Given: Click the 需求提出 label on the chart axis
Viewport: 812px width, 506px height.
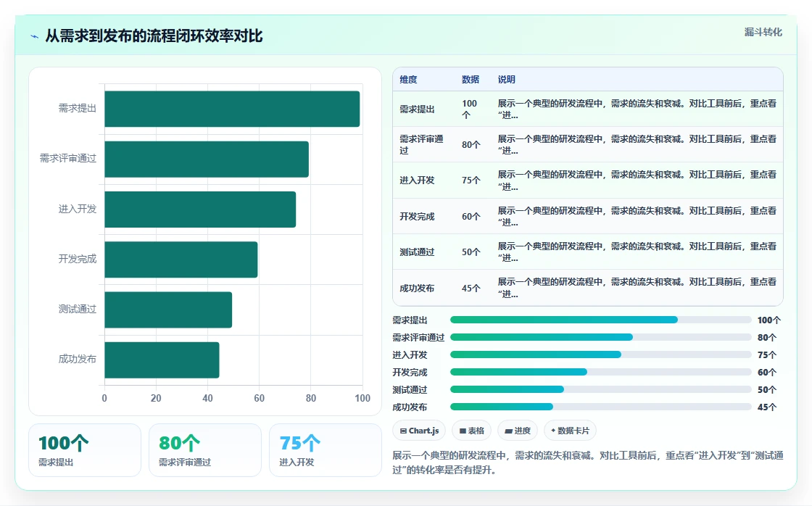Looking at the screenshot, I should [x=77, y=108].
